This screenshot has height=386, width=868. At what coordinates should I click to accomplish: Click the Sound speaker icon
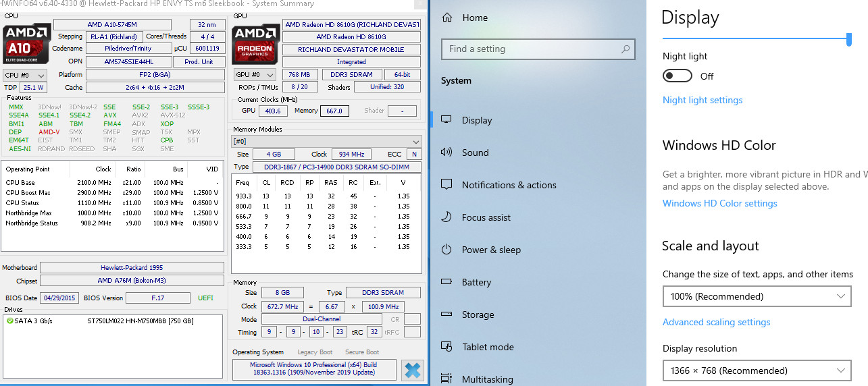[446, 153]
